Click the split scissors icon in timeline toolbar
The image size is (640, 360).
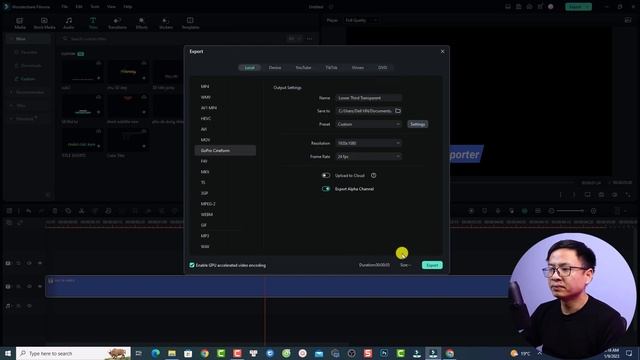click(82, 211)
